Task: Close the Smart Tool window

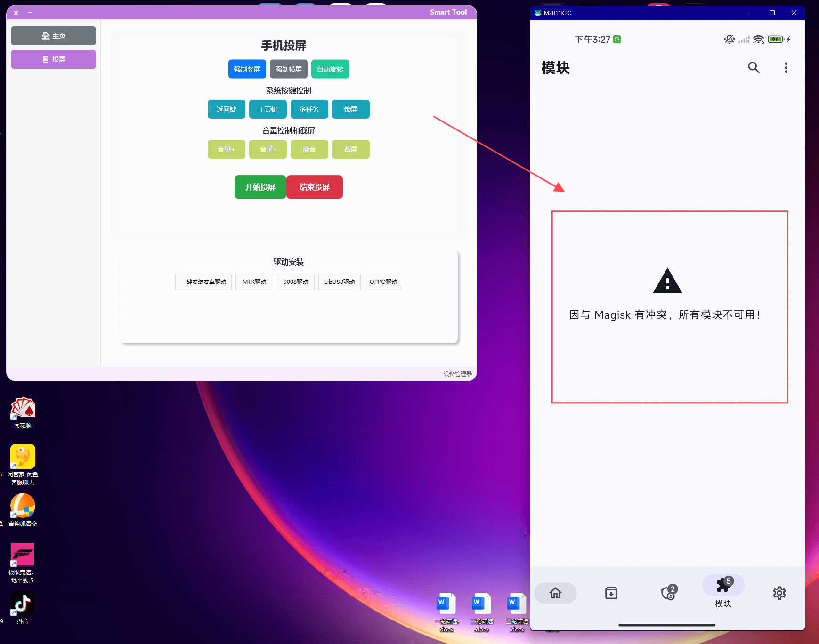Action: [16, 13]
